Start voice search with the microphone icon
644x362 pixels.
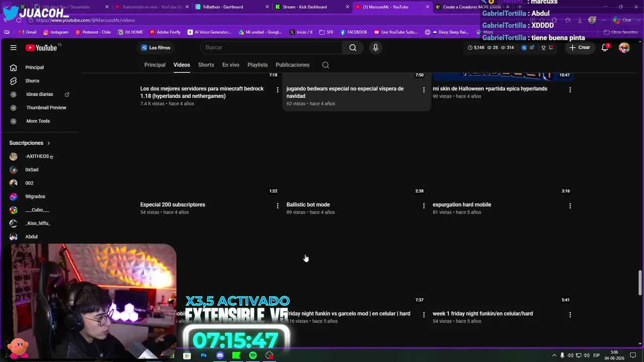[x=375, y=48]
